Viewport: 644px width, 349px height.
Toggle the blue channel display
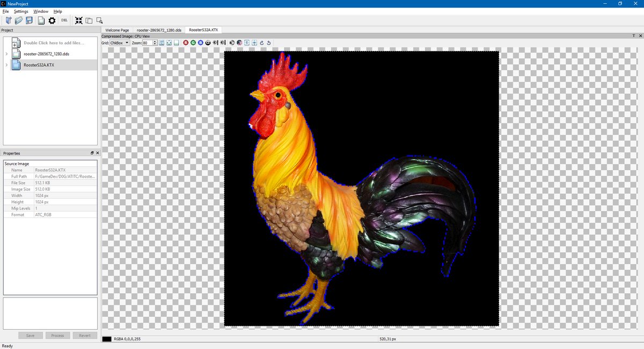coord(200,42)
